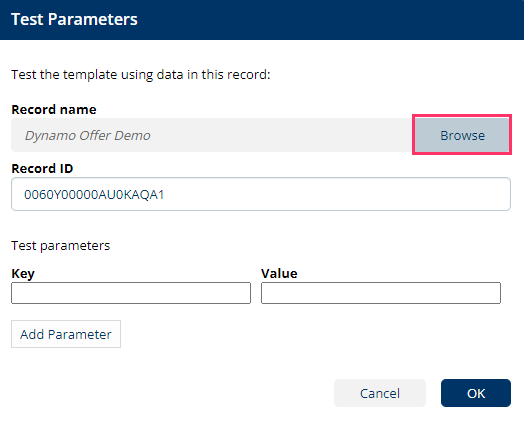The height and width of the screenshot is (421, 524).
Task: Confirm with the OK button
Action: tap(476, 393)
